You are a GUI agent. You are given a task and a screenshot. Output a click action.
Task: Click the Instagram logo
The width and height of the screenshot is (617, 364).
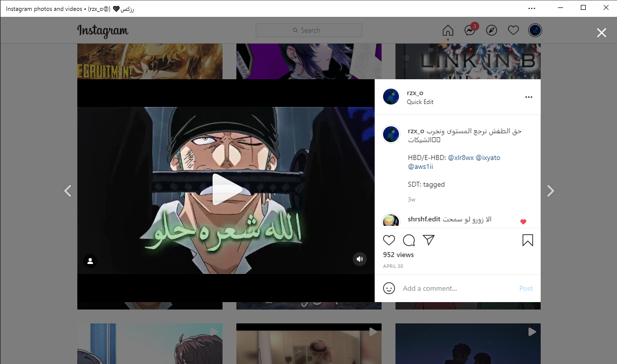103,31
